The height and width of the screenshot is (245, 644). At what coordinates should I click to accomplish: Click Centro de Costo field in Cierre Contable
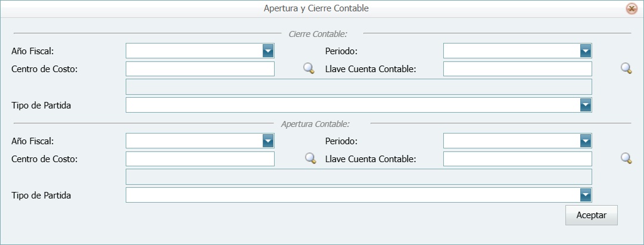(200, 69)
